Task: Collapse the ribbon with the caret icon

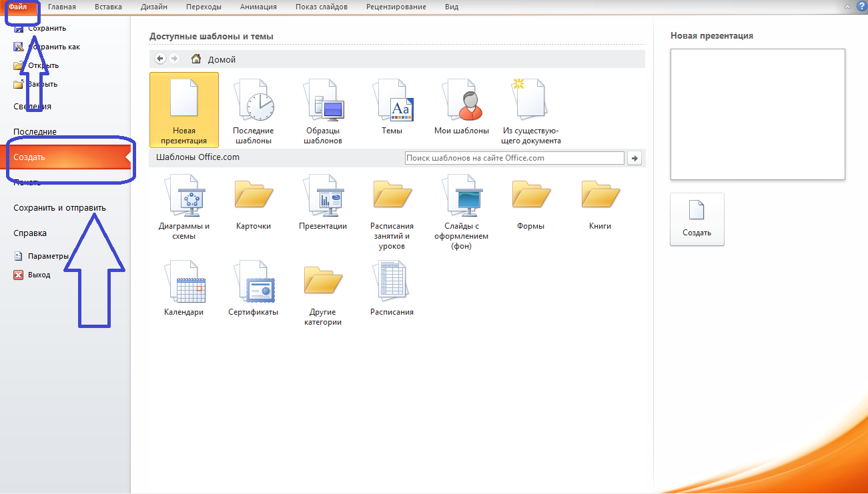Action: (x=848, y=6)
